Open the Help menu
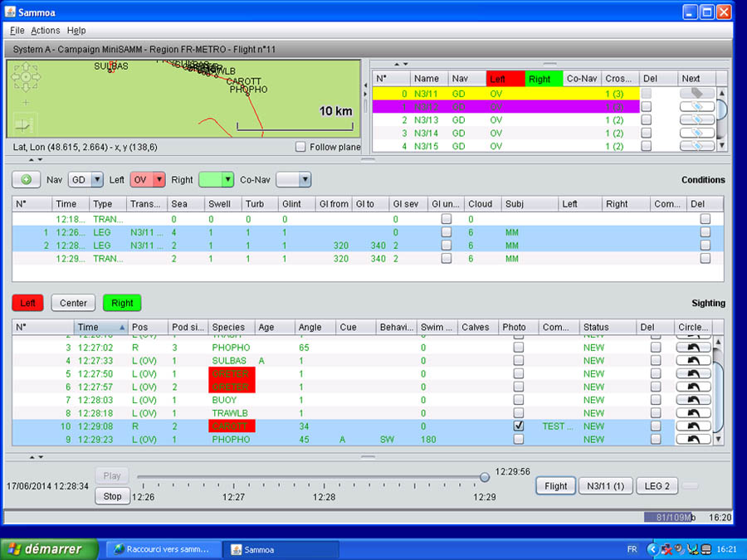The image size is (747, 560). click(76, 31)
